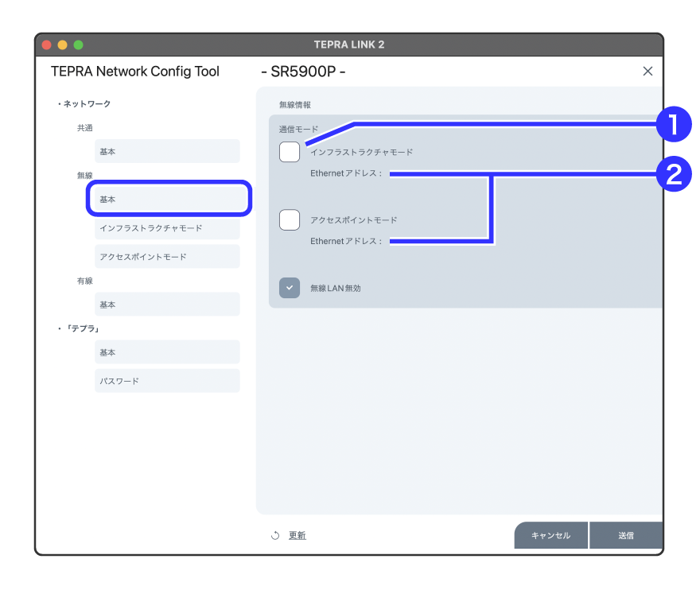
Task: Open 基本 under the 共通 section
Action: tap(167, 151)
